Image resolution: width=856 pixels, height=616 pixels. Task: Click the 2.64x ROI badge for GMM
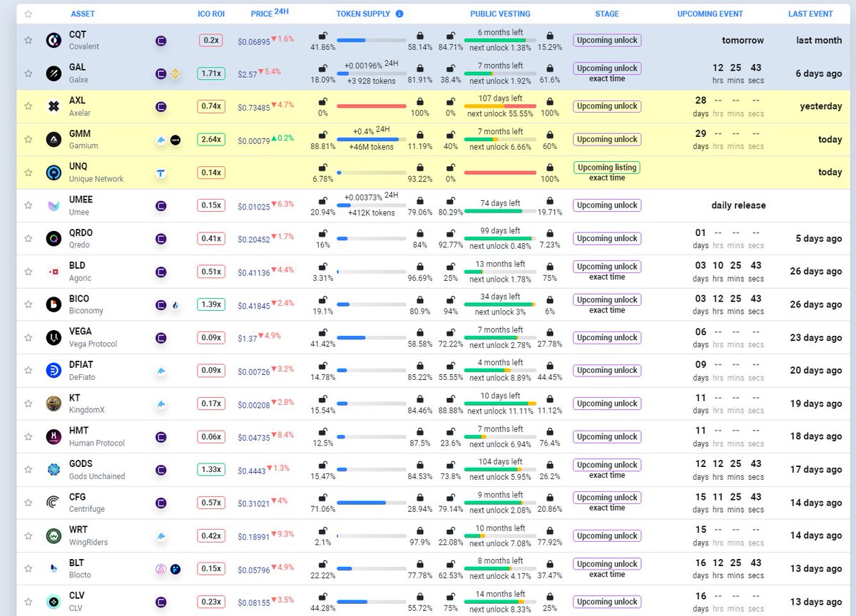(211, 140)
